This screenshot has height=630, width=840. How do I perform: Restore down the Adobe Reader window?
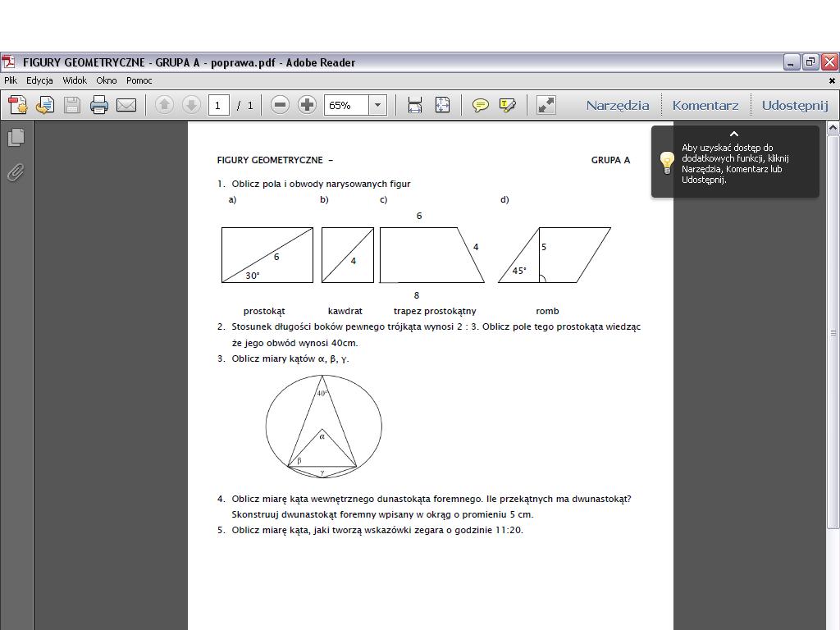click(x=810, y=62)
